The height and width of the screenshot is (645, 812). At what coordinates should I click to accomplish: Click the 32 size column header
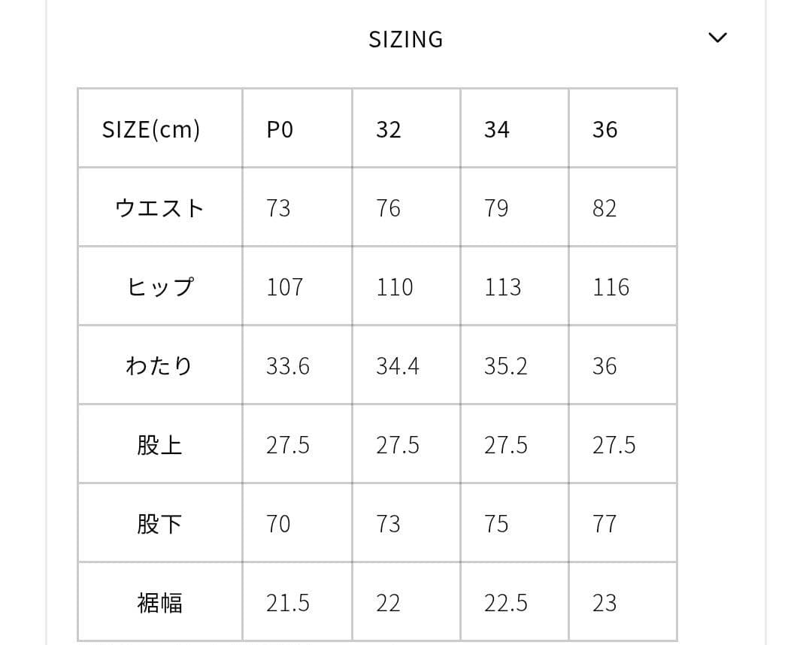389,129
